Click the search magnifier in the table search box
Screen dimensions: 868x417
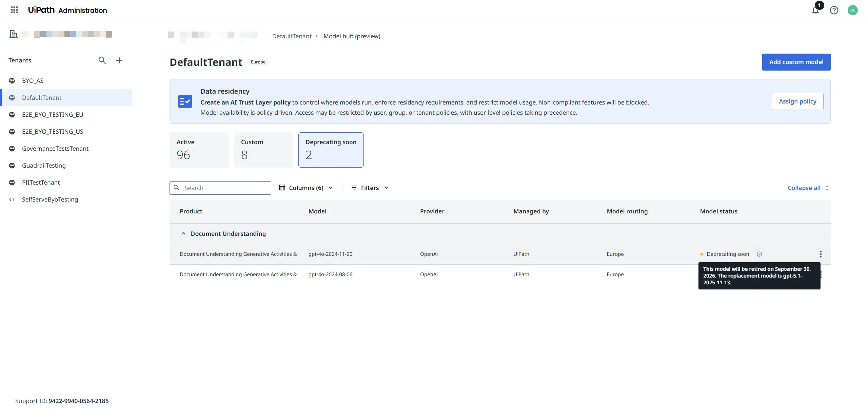[176, 188]
